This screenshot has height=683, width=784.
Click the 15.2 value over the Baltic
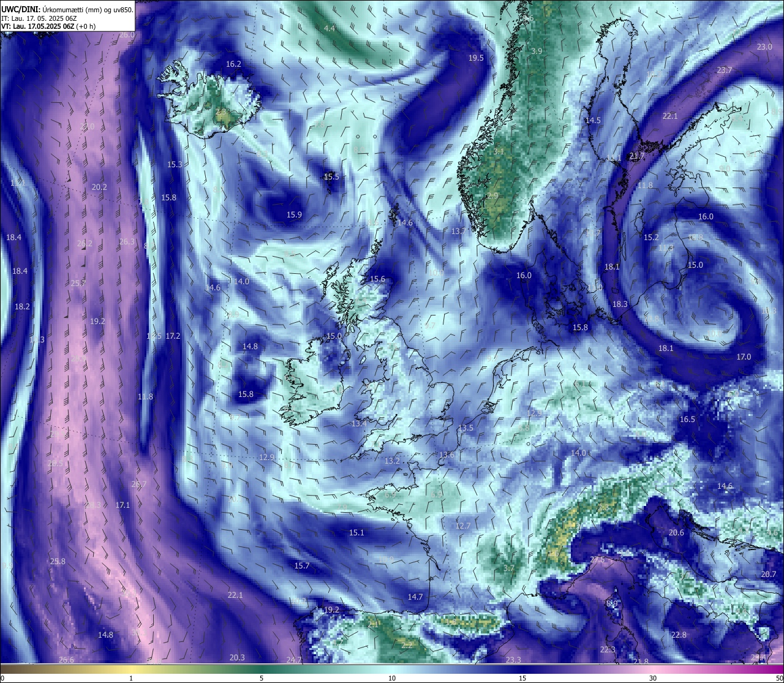point(651,237)
